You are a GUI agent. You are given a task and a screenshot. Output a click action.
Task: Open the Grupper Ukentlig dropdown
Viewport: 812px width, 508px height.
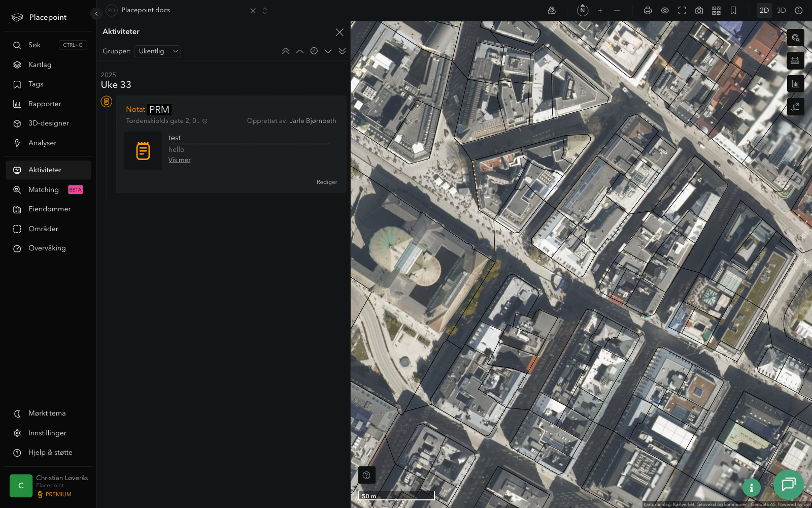point(157,51)
